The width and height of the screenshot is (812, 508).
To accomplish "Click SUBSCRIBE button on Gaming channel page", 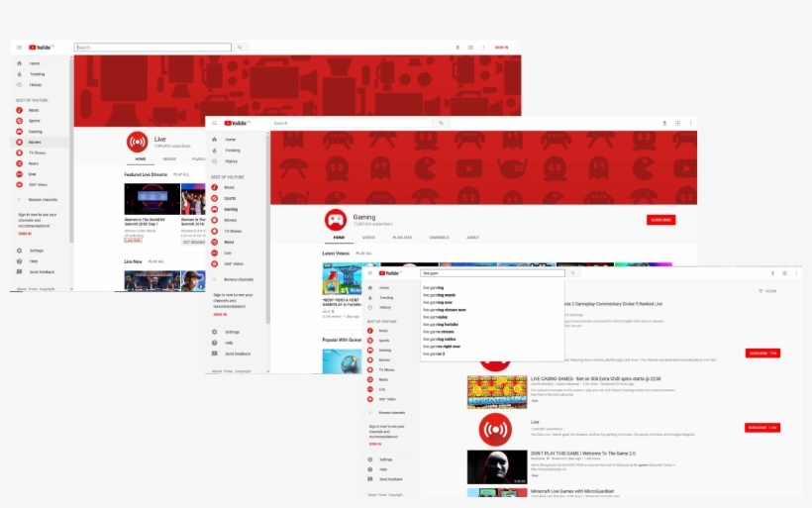I will tap(660, 220).
